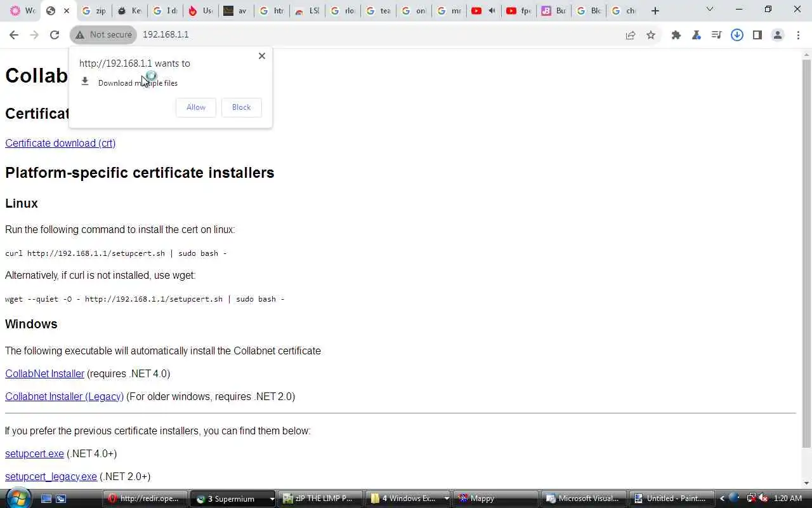
Task: Switch to the first tab starting 'Wc'
Action: (x=22, y=11)
